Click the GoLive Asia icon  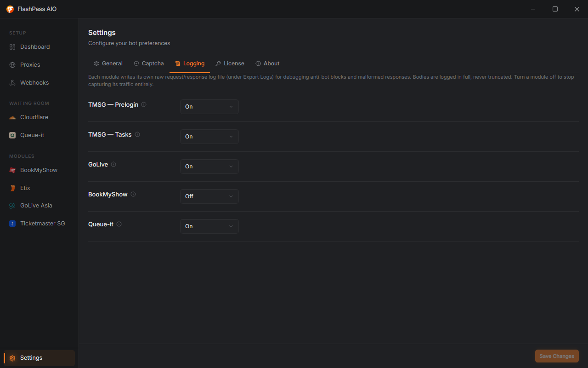[12, 206]
